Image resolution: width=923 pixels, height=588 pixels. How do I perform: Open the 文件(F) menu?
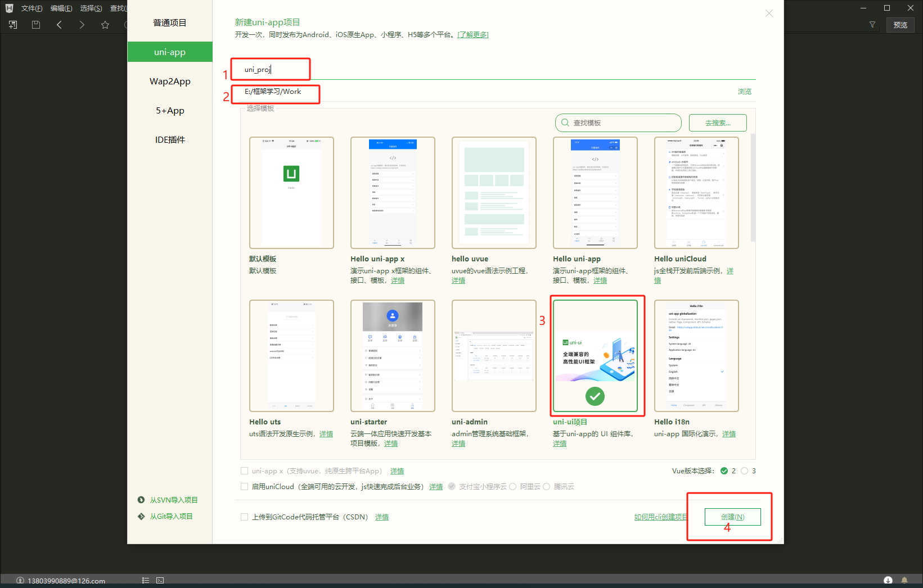point(31,8)
